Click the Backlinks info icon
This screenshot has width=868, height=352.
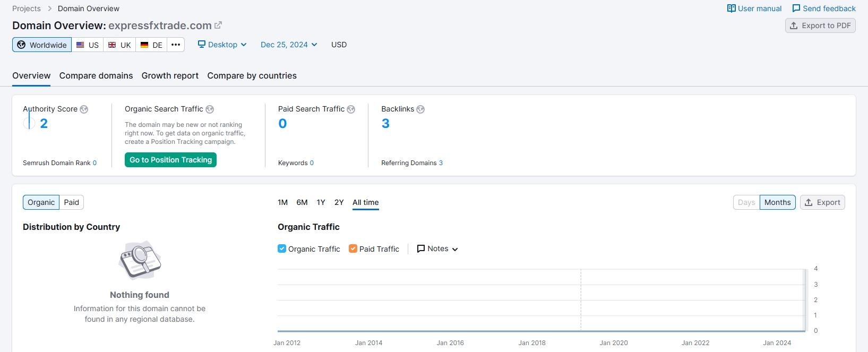[420, 109]
